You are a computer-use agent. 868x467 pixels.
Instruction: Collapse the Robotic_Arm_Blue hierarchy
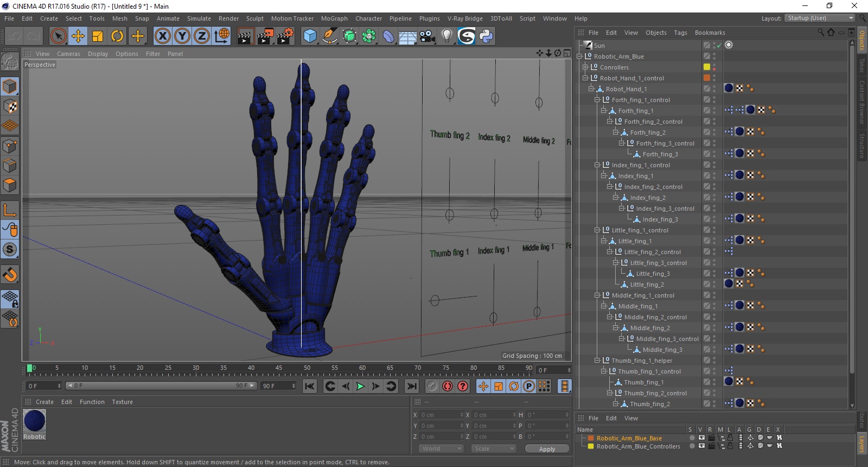pos(579,56)
